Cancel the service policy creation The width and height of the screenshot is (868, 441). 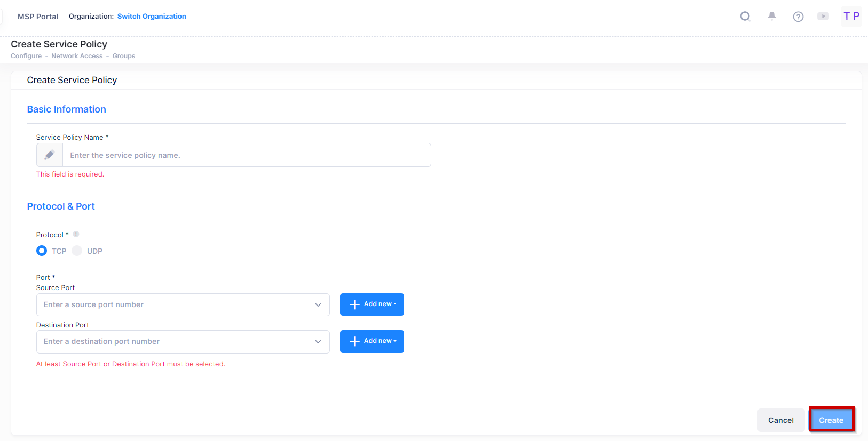click(x=780, y=420)
